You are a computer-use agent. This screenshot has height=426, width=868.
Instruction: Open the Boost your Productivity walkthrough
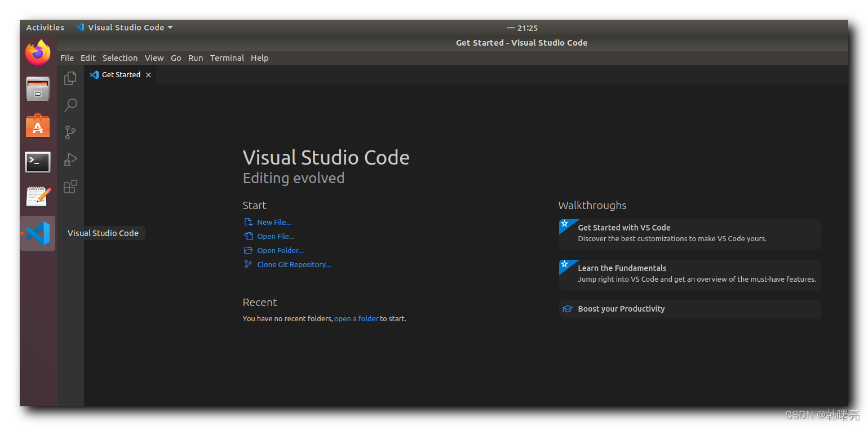click(x=690, y=309)
